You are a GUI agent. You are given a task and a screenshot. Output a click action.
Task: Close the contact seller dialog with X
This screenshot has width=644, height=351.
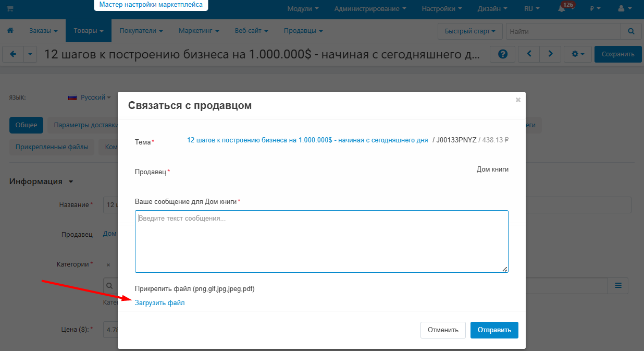(518, 100)
